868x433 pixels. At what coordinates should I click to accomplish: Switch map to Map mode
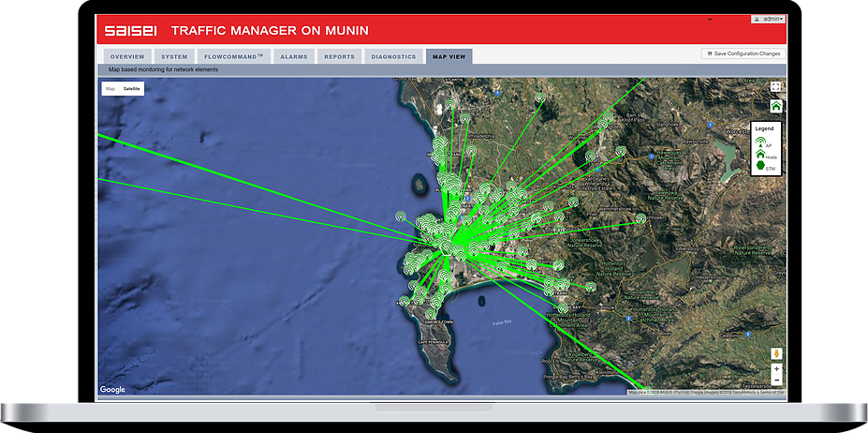pyautogui.click(x=110, y=89)
